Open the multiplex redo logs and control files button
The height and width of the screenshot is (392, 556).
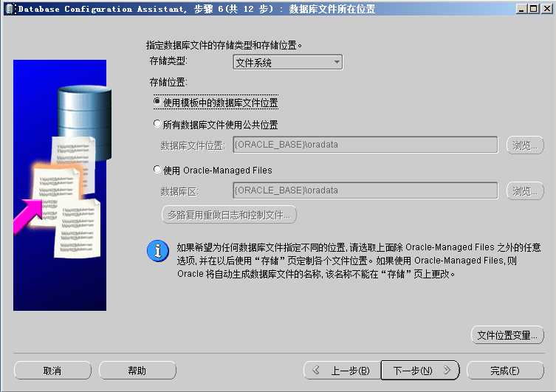[229, 215]
